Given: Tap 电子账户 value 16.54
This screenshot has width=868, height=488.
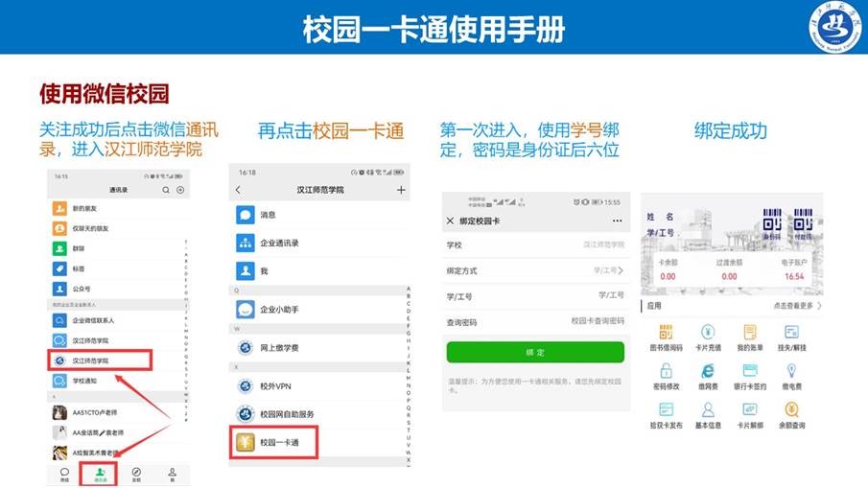Looking at the screenshot, I should (x=794, y=277).
